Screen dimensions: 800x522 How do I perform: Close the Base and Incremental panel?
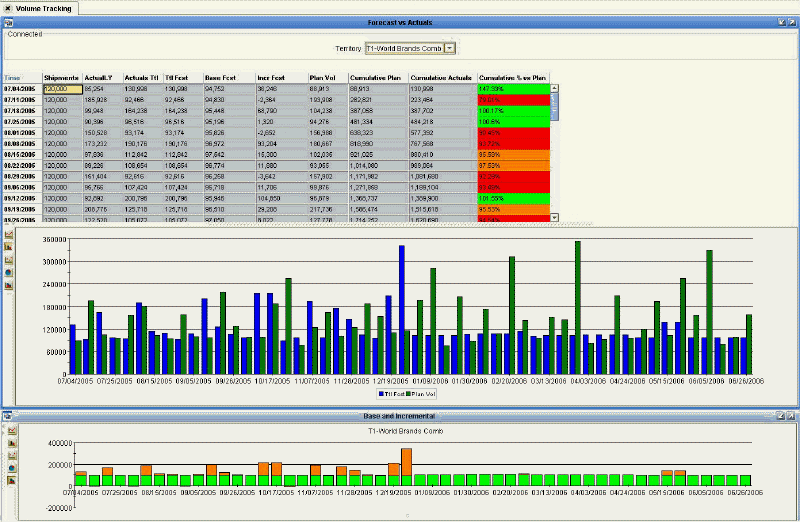click(791, 416)
